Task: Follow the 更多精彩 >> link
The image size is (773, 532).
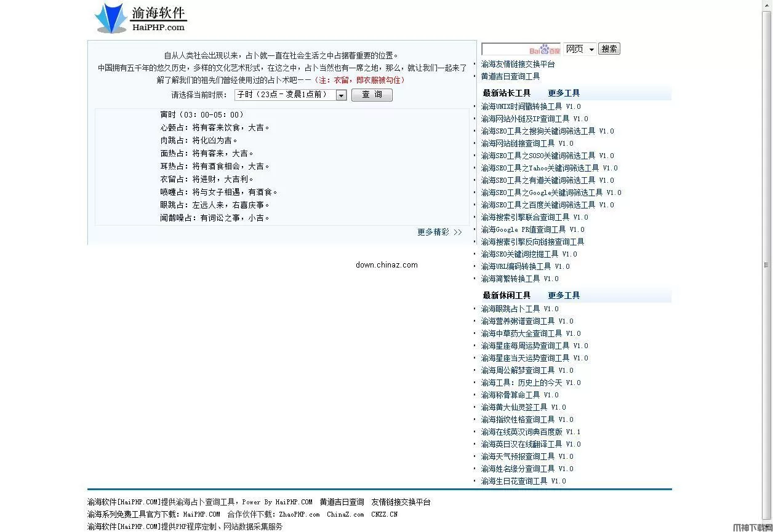Action: tap(439, 232)
